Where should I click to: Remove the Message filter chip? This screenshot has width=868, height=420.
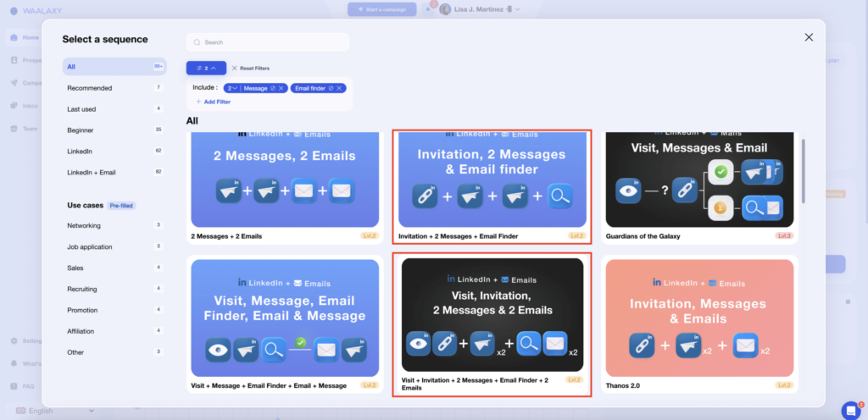pyautogui.click(x=281, y=88)
